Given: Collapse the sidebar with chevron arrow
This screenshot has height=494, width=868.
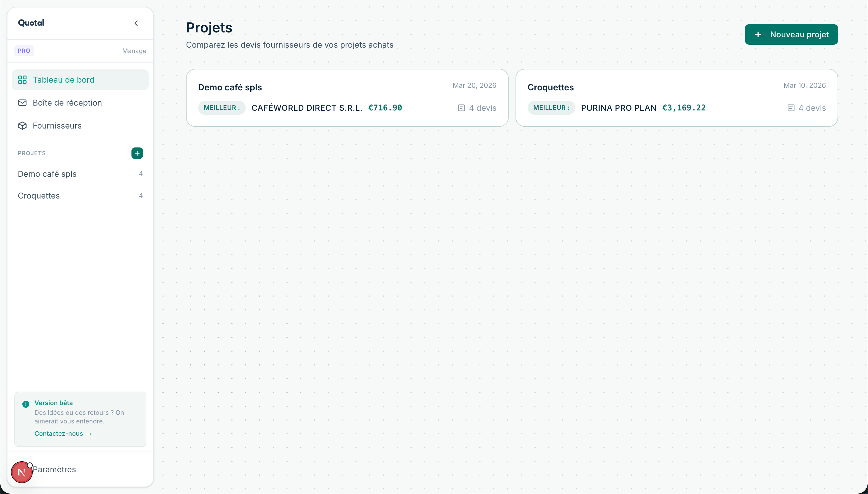Looking at the screenshot, I should point(136,23).
